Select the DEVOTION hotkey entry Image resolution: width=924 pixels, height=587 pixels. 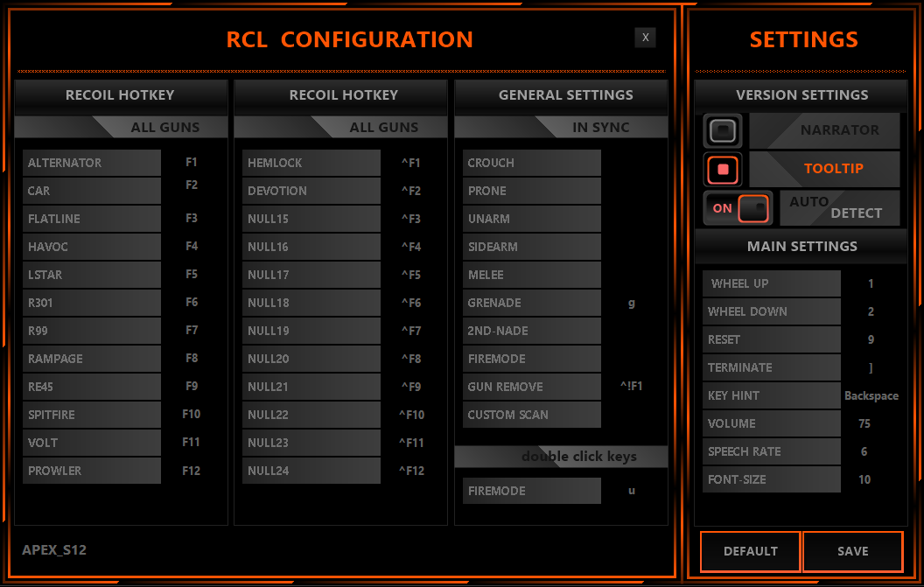tap(311, 191)
